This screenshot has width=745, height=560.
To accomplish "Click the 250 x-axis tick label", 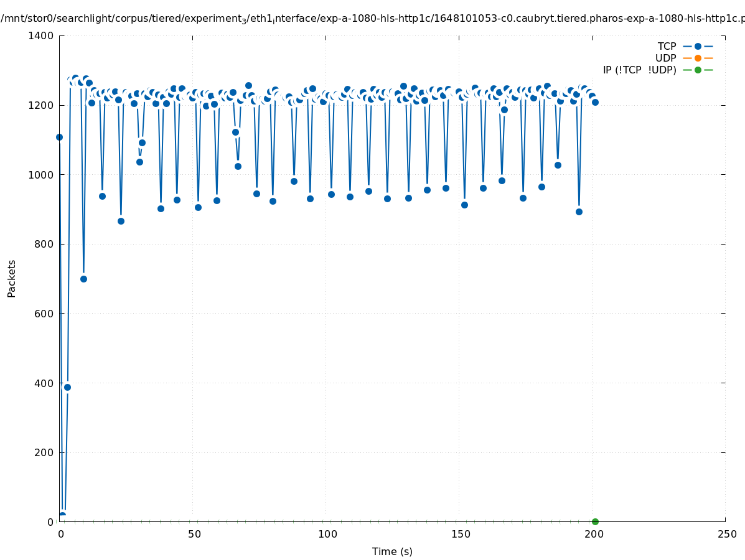I will click(x=726, y=534).
